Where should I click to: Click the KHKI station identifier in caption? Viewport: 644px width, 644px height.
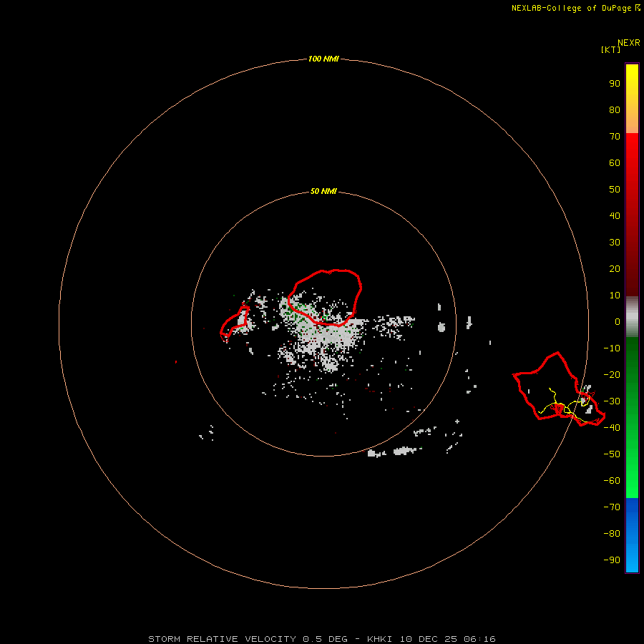pyautogui.click(x=379, y=639)
